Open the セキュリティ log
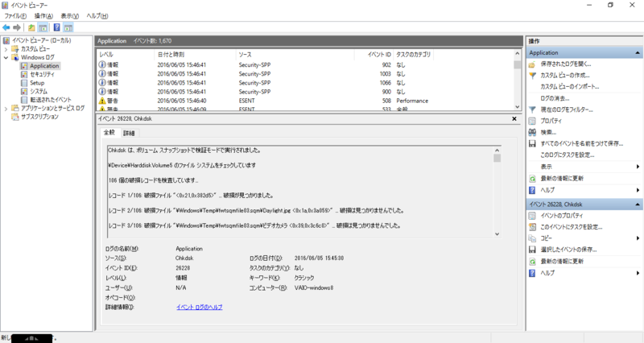Image resolution: width=644 pixels, height=343 pixels. [x=42, y=74]
